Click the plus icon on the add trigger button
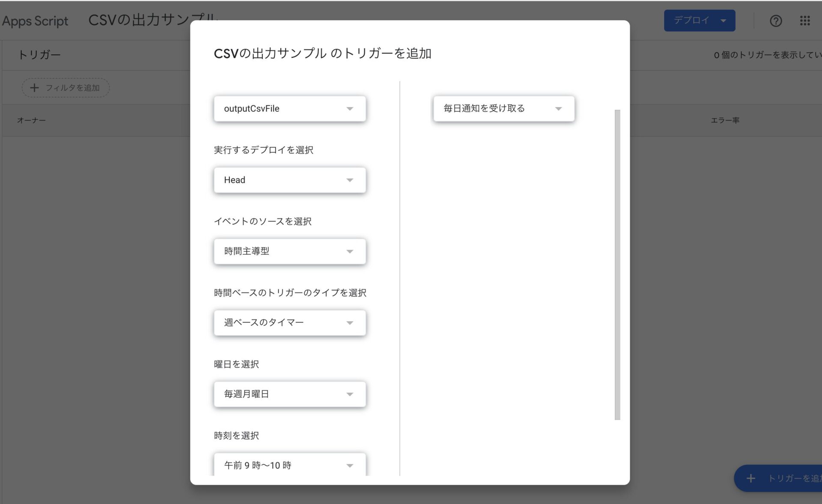Viewport: 822px width, 504px height. (751, 478)
